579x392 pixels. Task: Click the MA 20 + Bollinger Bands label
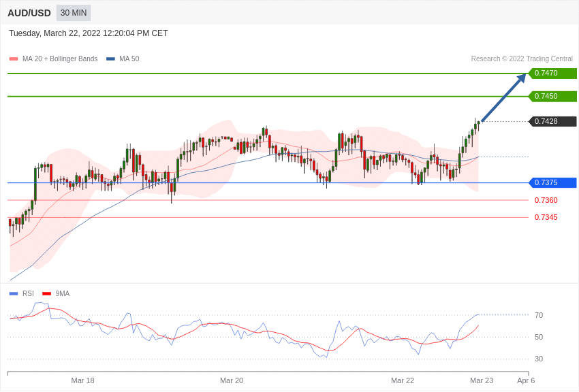click(x=60, y=59)
